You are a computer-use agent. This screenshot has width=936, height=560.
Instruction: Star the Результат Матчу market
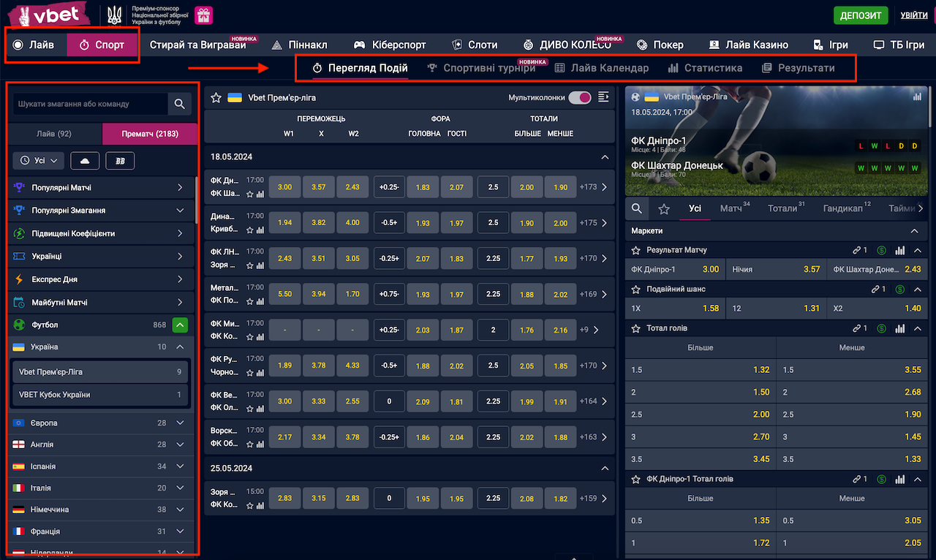637,251
